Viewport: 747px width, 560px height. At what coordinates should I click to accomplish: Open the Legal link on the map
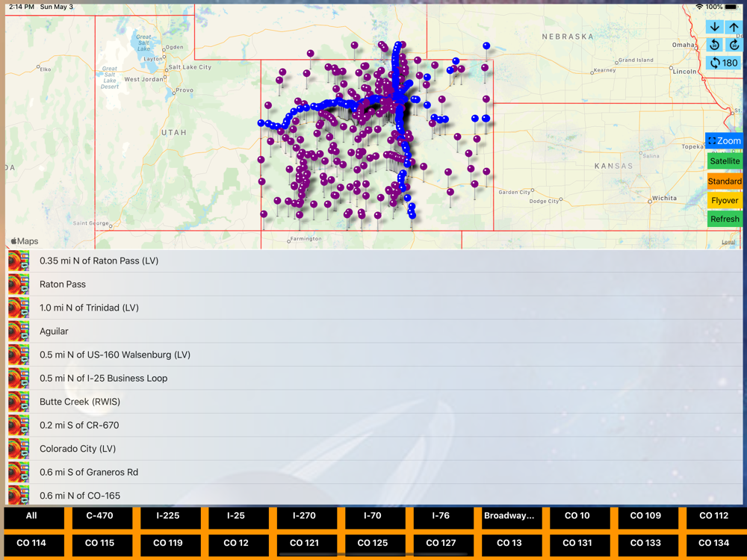(728, 242)
